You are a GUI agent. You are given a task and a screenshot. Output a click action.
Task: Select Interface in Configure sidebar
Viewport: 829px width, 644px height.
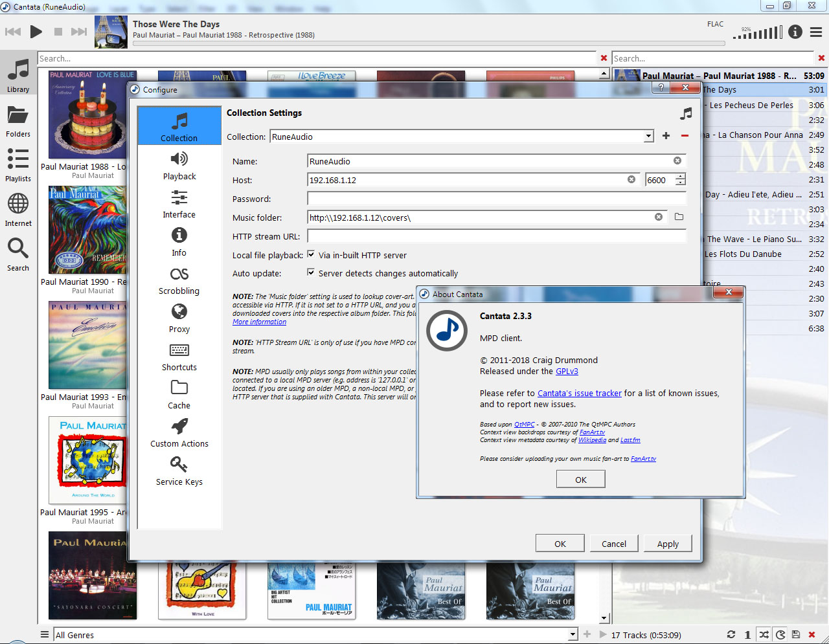click(179, 205)
